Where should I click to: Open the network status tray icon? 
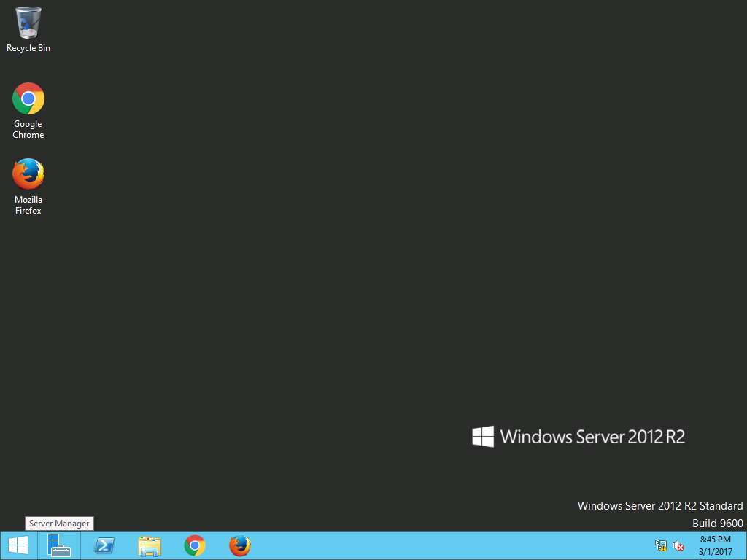coord(660,545)
